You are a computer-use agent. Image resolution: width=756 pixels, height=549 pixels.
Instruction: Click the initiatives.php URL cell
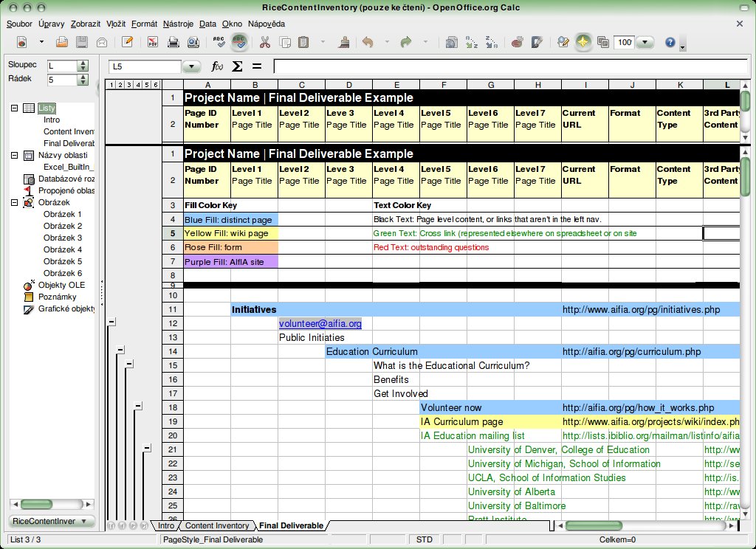click(x=642, y=309)
